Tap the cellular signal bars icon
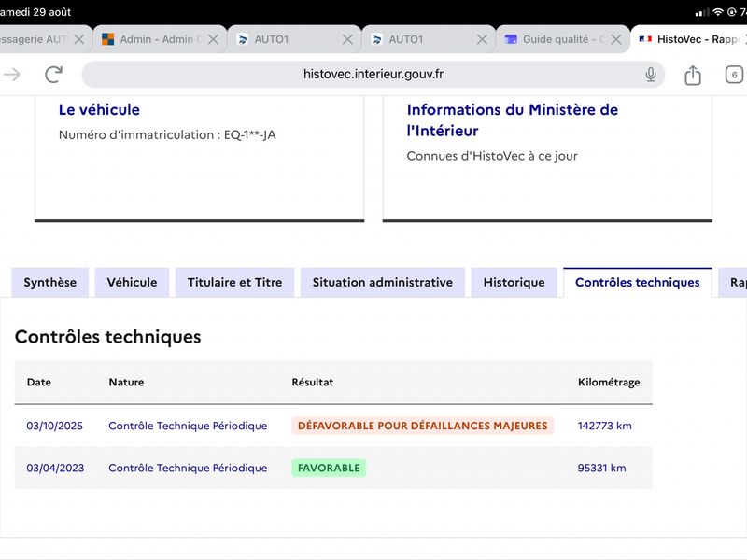Viewport: 747px width, 560px height. [x=702, y=12]
